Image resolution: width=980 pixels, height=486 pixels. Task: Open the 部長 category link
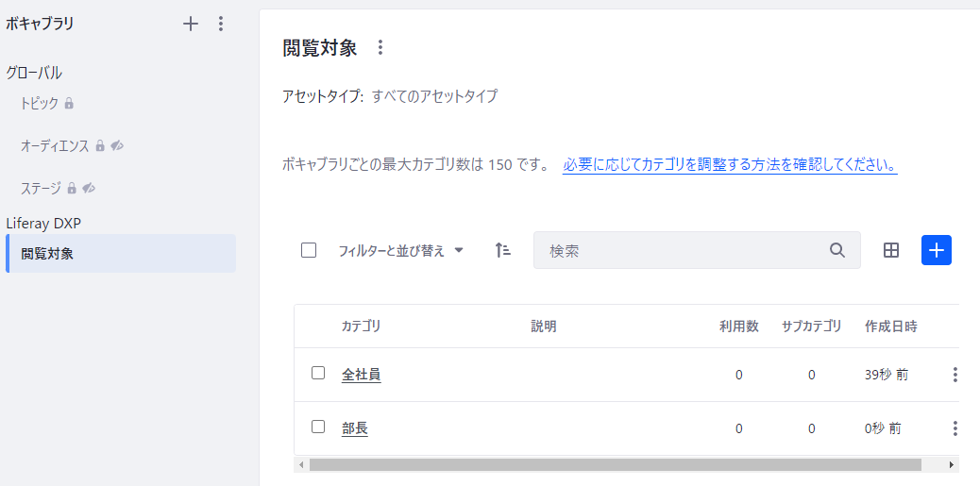(x=354, y=428)
